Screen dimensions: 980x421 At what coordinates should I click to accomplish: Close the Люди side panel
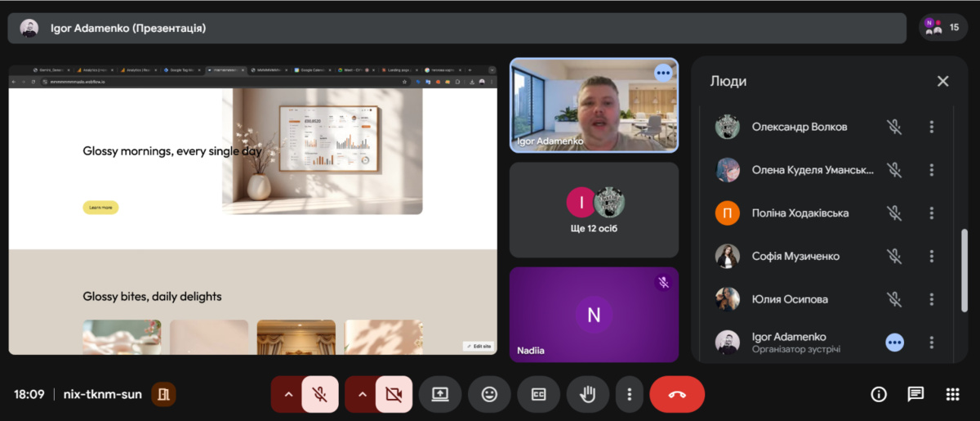(x=942, y=81)
